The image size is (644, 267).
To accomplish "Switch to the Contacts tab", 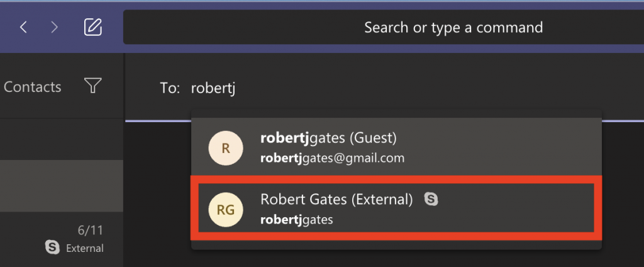I will coord(32,87).
